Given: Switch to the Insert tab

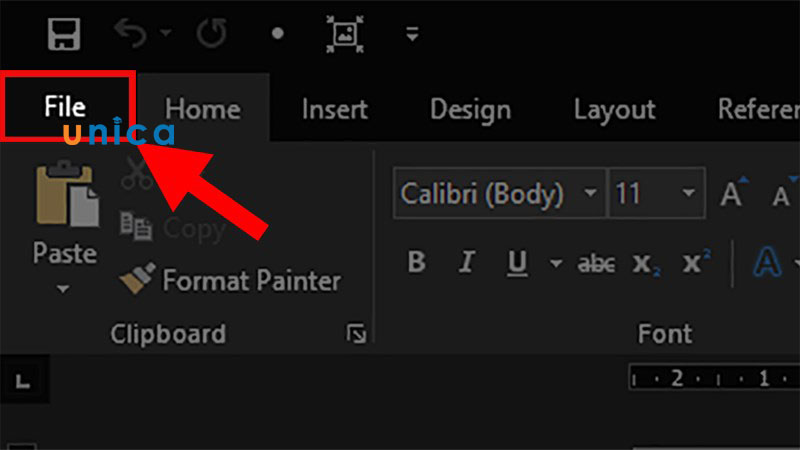Looking at the screenshot, I should (334, 109).
